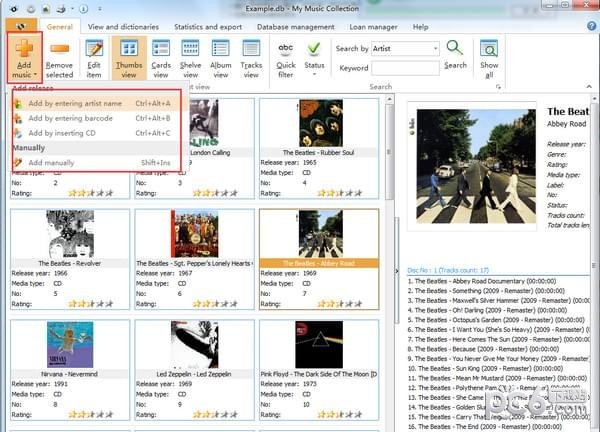The image size is (600, 432).
Task: Open the Loan manager tab
Action: pos(373,27)
